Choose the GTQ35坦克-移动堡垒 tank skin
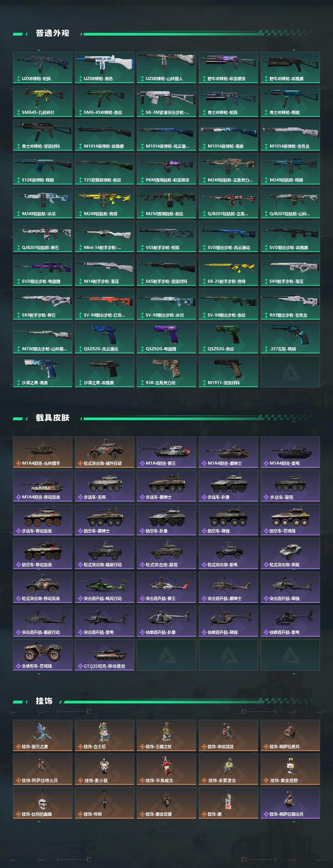 tap(104, 655)
